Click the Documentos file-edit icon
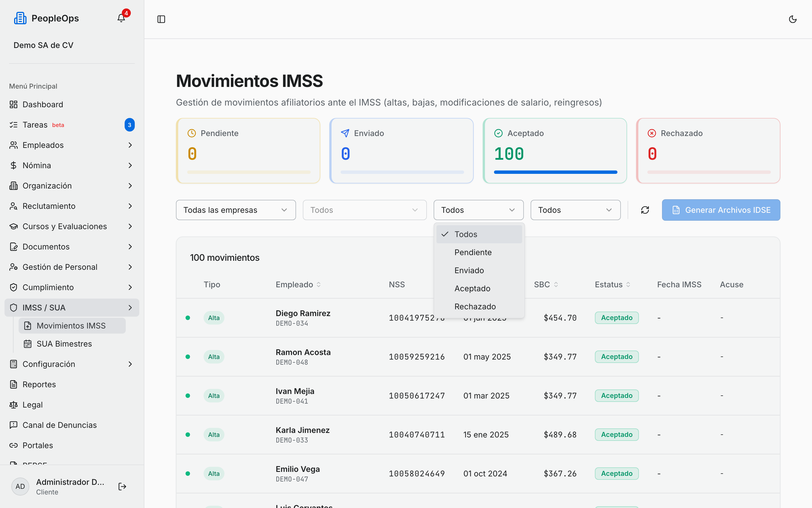 tap(14, 247)
